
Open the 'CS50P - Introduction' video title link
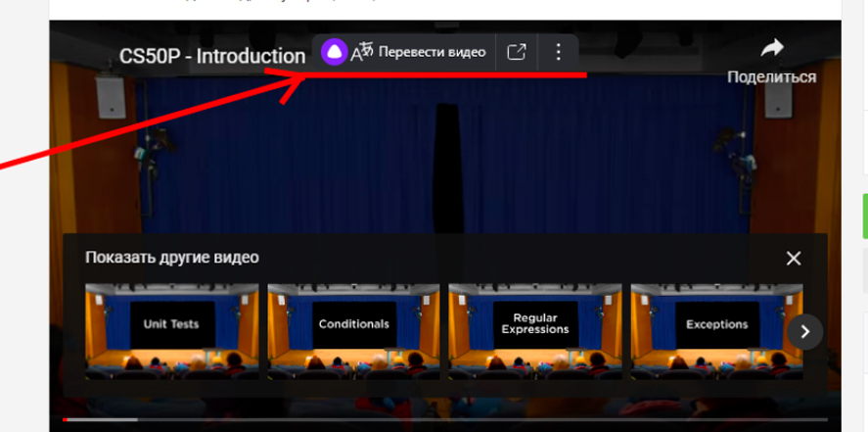coord(212,57)
